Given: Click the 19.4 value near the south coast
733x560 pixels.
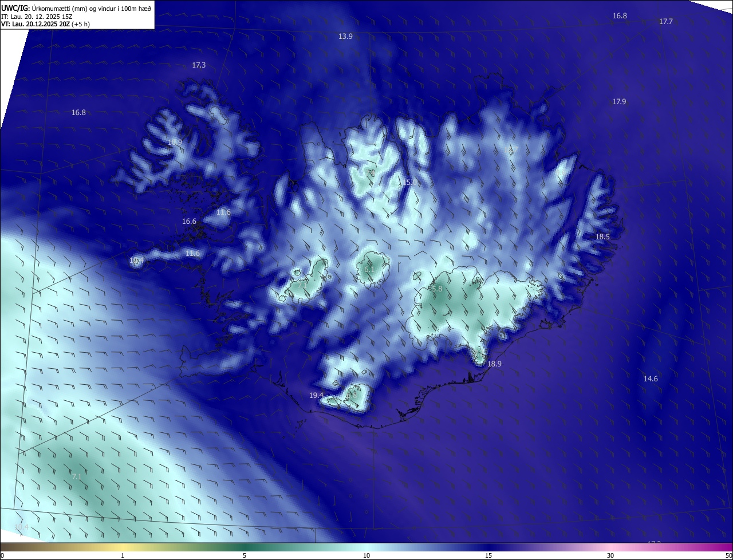Looking at the screenshot, I should tap(316, 396).
